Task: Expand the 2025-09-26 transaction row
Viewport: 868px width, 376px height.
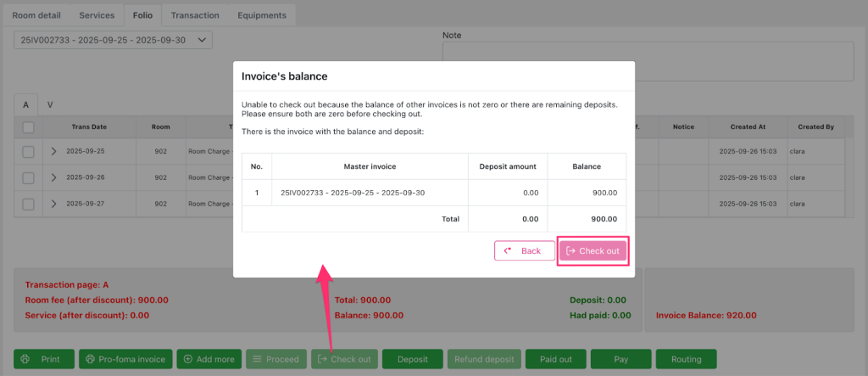Action: pos(53,178)
